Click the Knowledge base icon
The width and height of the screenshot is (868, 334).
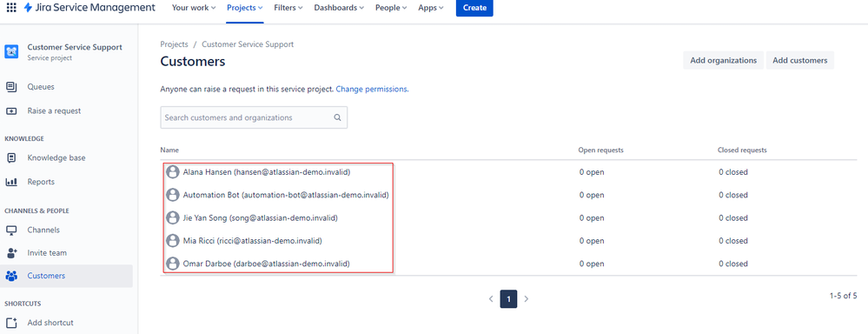tap(11, 157)
